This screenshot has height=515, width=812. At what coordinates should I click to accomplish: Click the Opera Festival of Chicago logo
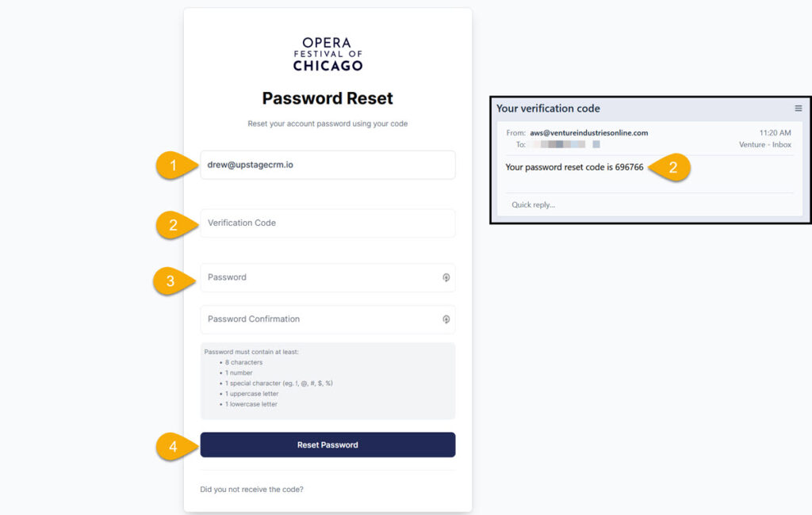pos(327,54)
